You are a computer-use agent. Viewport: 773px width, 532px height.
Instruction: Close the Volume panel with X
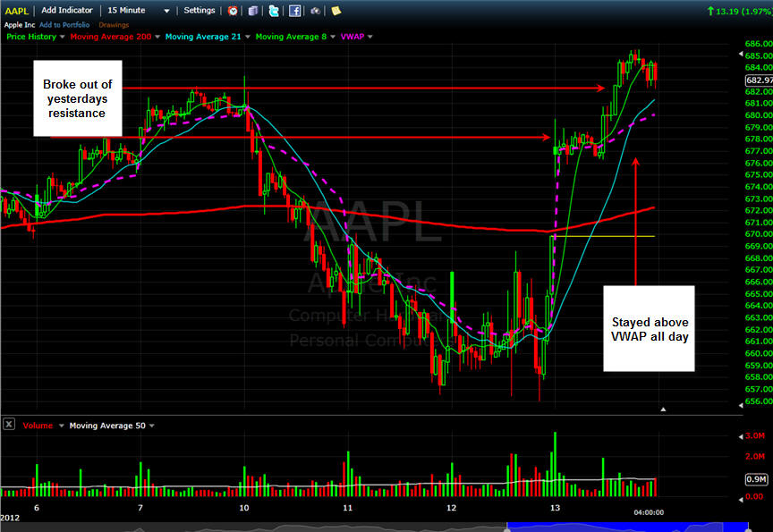pyautogui.click(x=9, y=425)
